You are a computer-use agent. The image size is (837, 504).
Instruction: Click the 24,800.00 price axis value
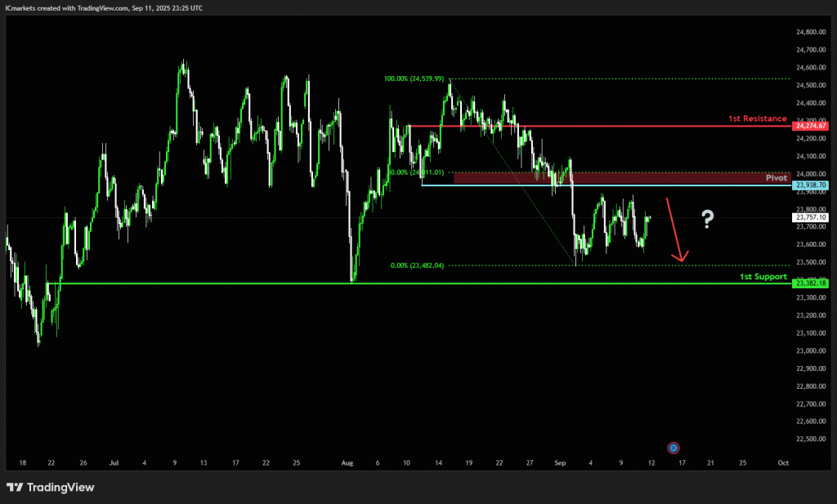click(811, 32)
